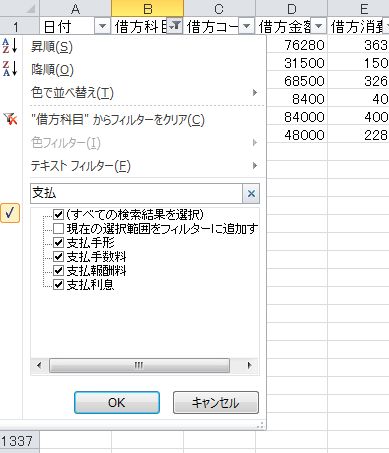Click the search field containing 支払
Image resolution: width=389 pixels, height=453 pixels.
pos(136,193)
